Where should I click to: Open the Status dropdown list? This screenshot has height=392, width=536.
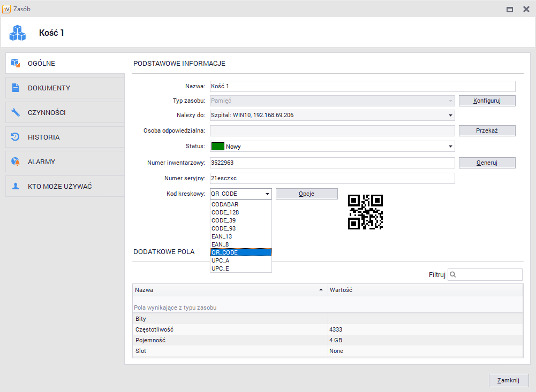pyautogui.click(x=450, y=147)
